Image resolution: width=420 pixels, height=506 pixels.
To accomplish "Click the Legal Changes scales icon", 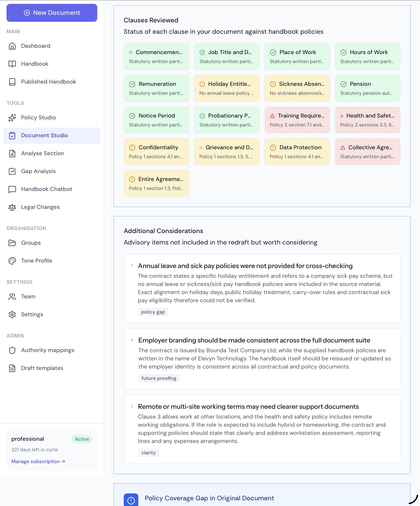I will click(x=12, y=207).
